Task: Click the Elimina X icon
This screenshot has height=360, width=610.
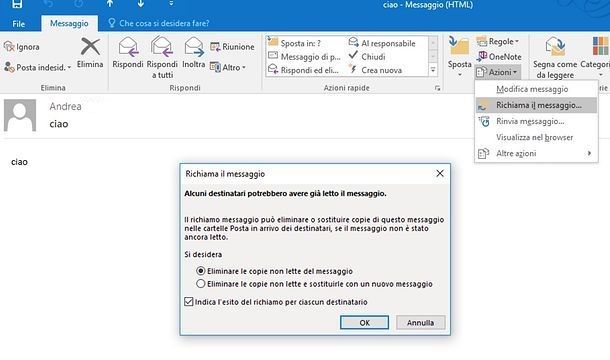Action: (x=90, y=47)
